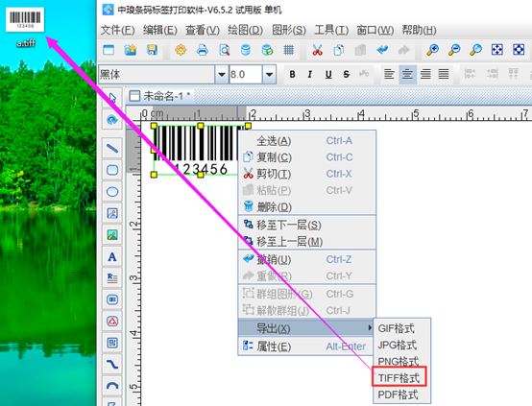
Task: Toggle strikethrough S button
Action: (x=346, y=74)
